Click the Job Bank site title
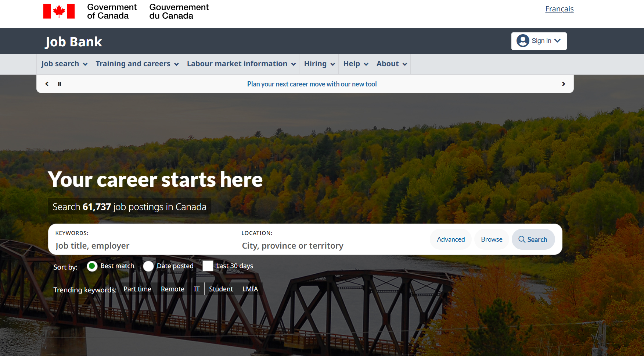644x356 pixels. [73, 42]
